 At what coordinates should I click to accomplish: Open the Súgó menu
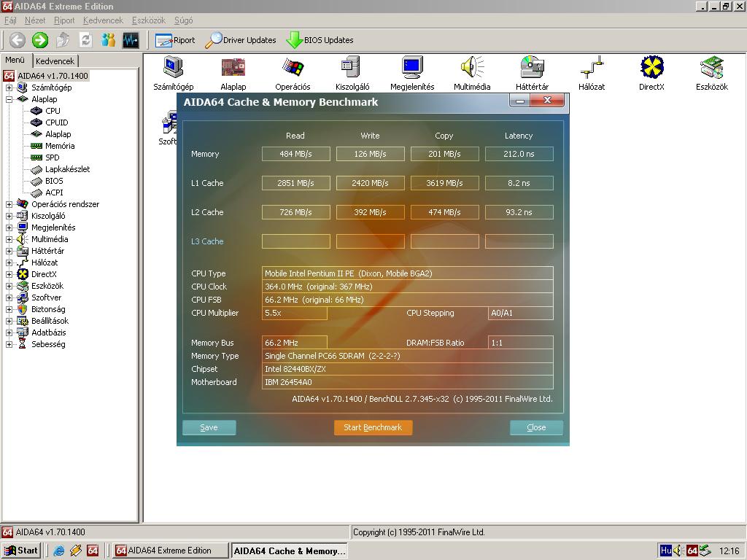click(183, 20)
